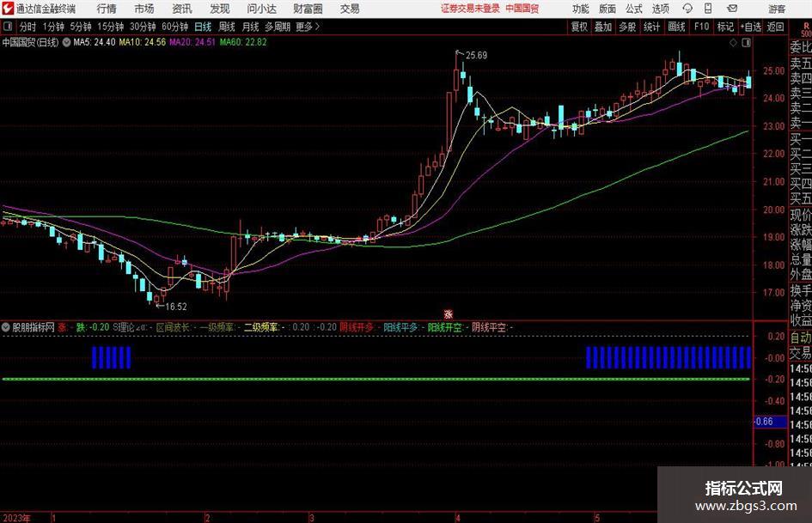This screenshot has width=812, height=523.
Task: Switch to 60分钟 period tab
Action: (x=175, y=27)
